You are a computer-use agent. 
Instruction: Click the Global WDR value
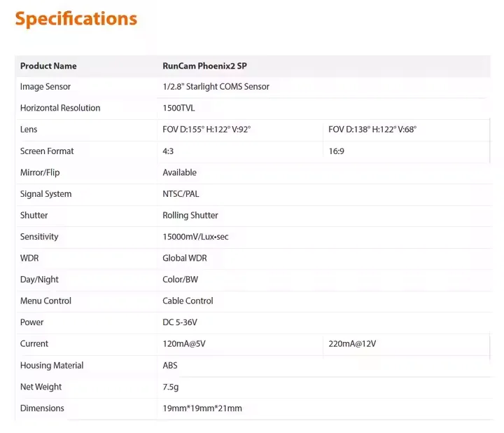coord(185,258)
